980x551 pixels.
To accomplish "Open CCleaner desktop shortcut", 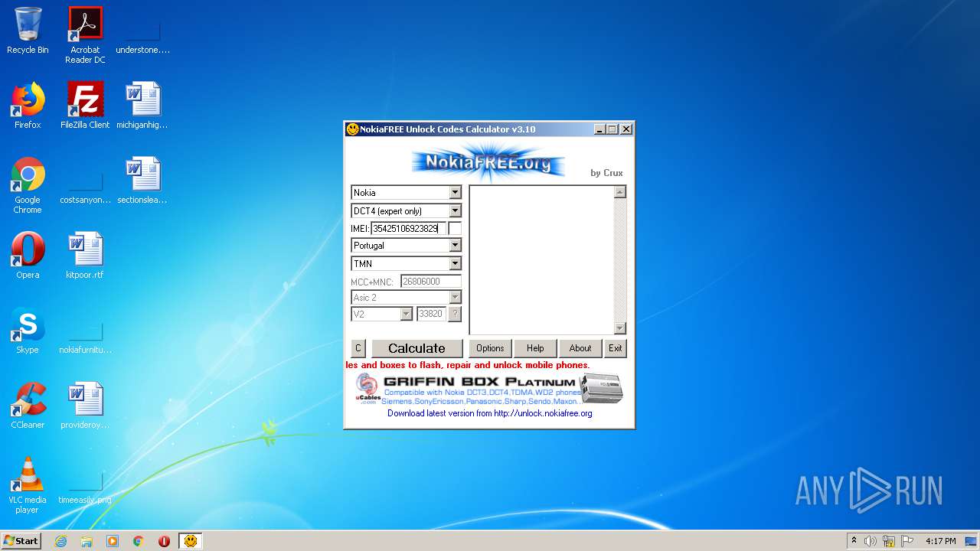I will coord(28,406).
